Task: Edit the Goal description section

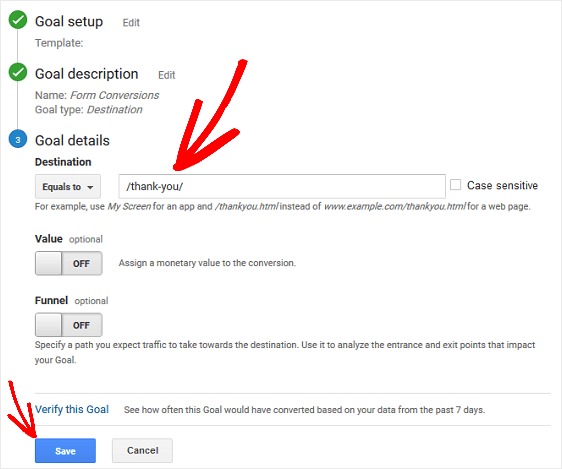Action: (167, 75)
